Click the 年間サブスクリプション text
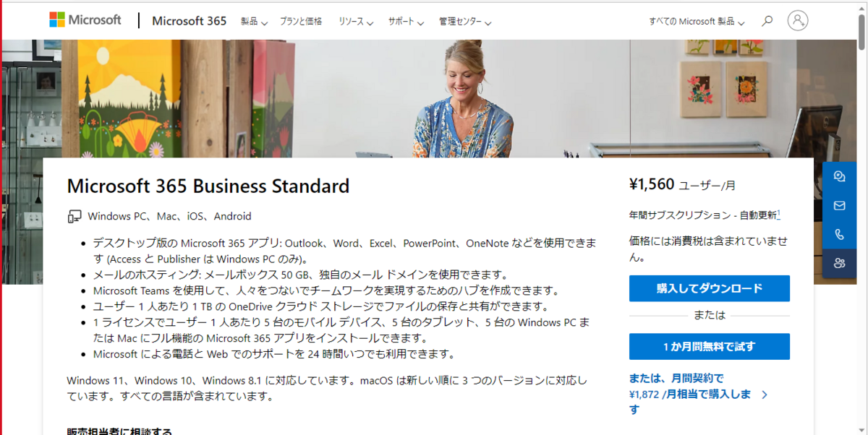The width and height of the screenshot is (868, 435). (703, 215)
